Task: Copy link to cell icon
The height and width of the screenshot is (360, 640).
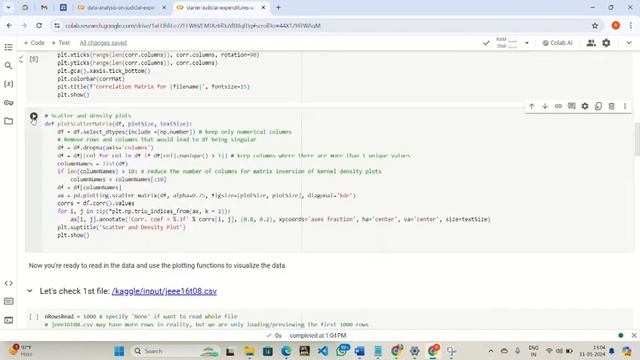Action: 558,106
